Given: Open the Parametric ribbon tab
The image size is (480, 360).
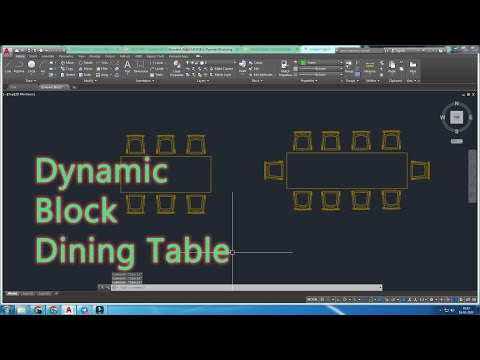Looking at the screenshot, I should pos(66,56).
